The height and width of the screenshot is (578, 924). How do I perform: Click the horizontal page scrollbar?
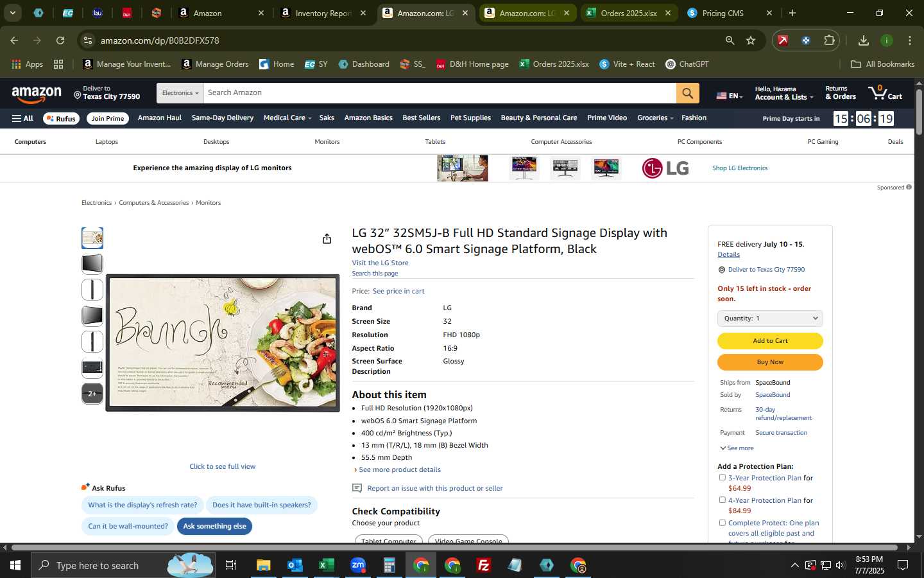(459, 548)
